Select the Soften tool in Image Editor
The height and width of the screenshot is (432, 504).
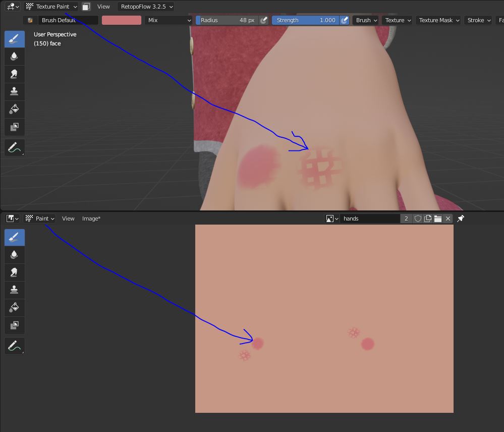(15, 255)
